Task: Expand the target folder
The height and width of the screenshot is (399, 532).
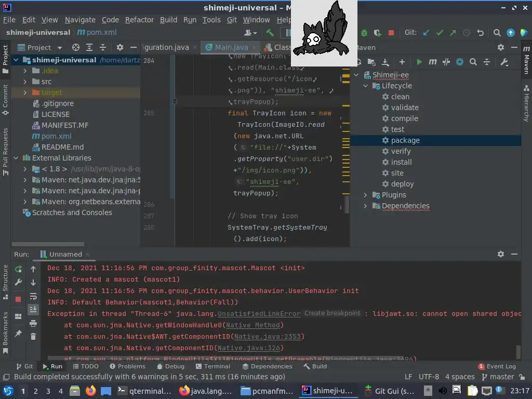Action: [x=25, y=92]
